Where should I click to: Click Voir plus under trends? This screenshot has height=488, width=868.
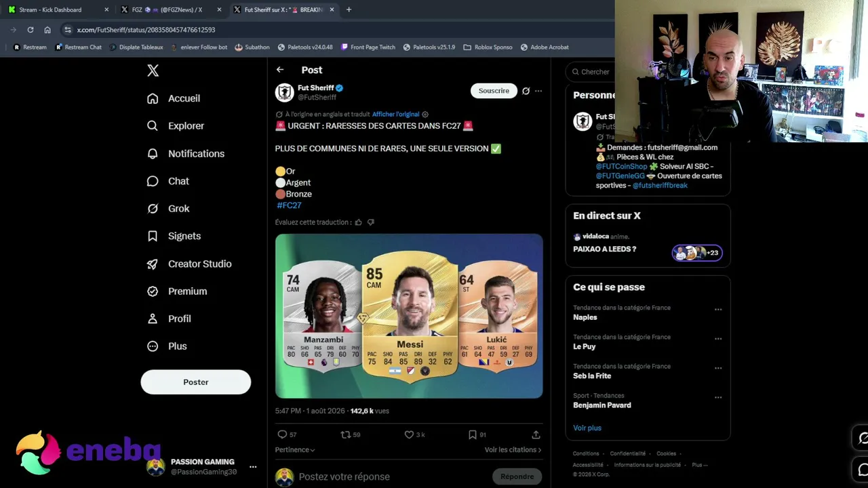point(587,428)
